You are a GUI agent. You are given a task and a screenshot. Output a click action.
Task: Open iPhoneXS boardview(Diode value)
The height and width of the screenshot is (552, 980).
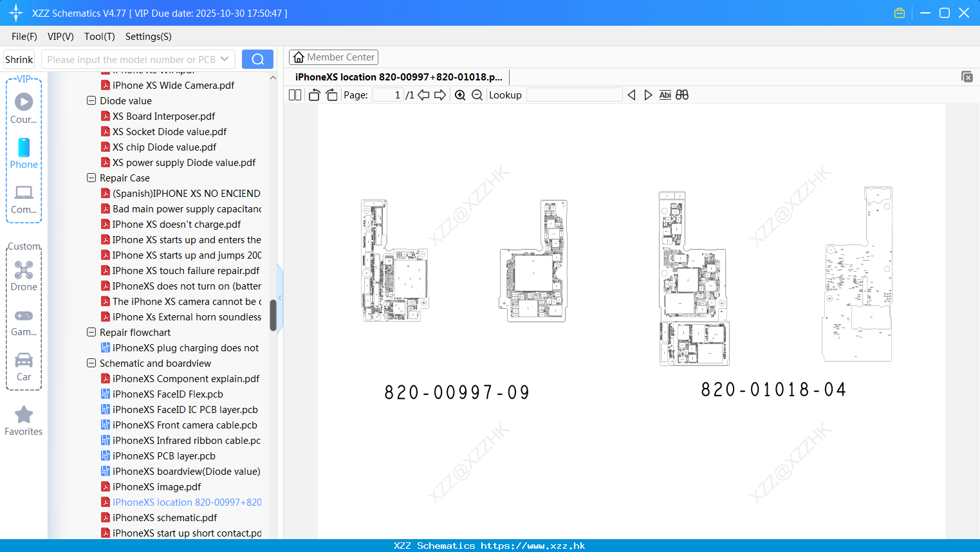pos(187,472)
